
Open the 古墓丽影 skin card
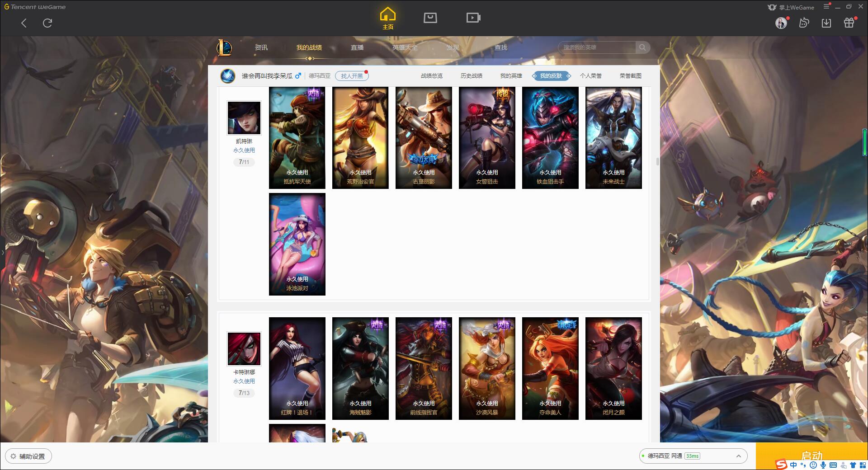pos(424,138)
